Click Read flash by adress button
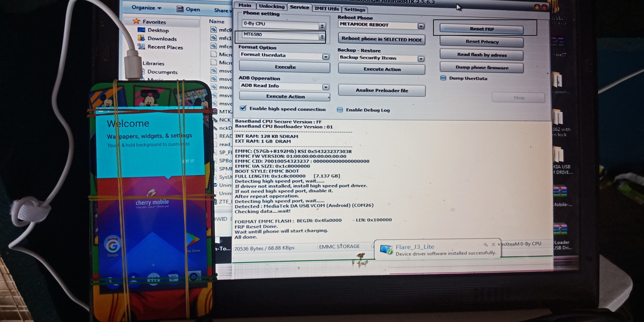Screen dimensions: 644x322 click(x=481, y=55)
